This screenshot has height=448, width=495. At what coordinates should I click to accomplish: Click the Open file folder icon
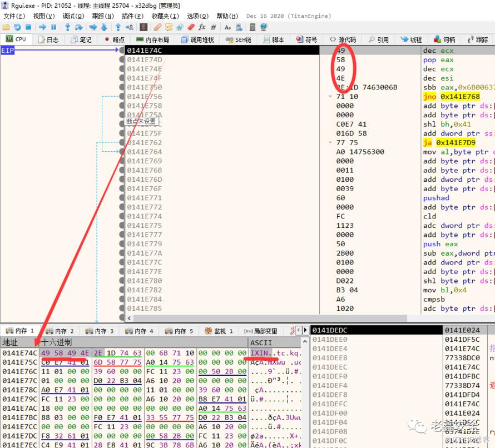click(6, 27)
